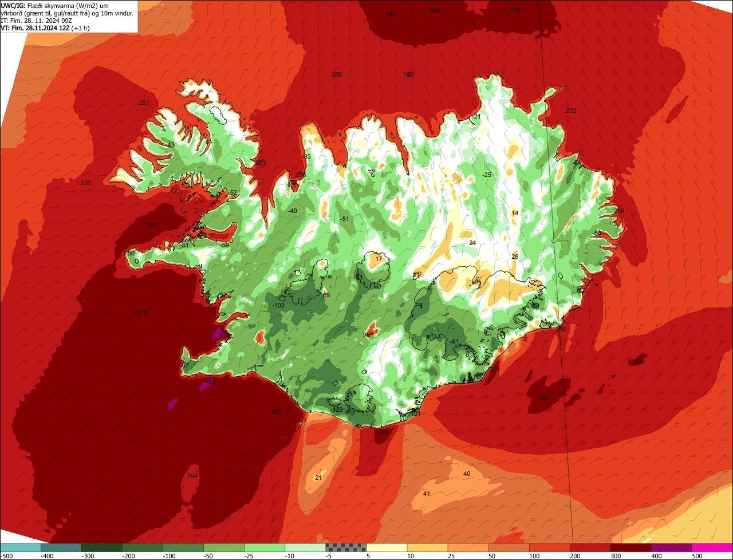Click the "40" value in the southern ocean

coord(467,474)
